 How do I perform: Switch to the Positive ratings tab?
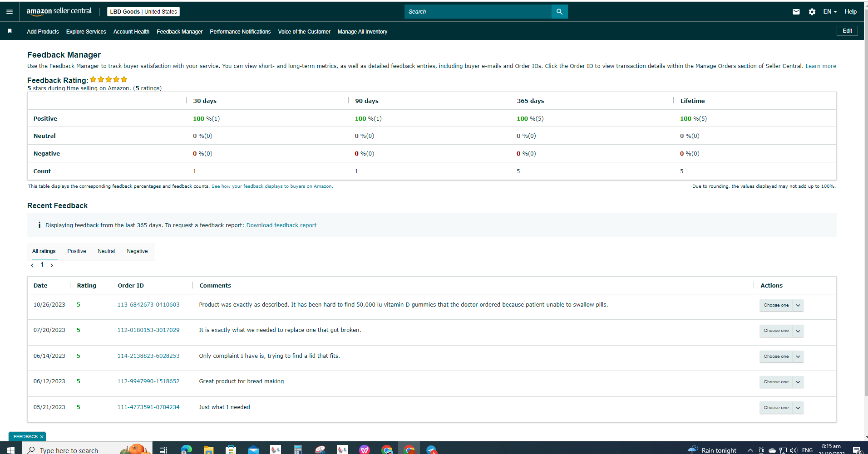77,251
